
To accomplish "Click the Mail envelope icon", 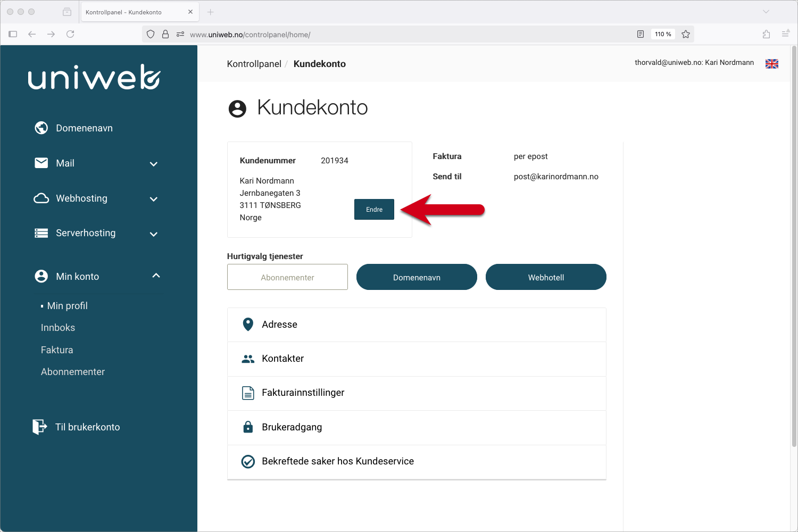I will 41,163.
